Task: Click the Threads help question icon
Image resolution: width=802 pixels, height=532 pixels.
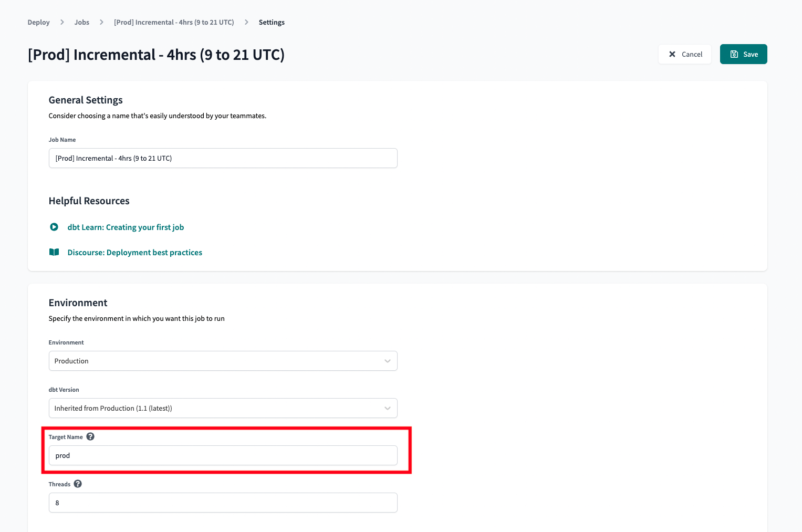Action: pos(78,484)
